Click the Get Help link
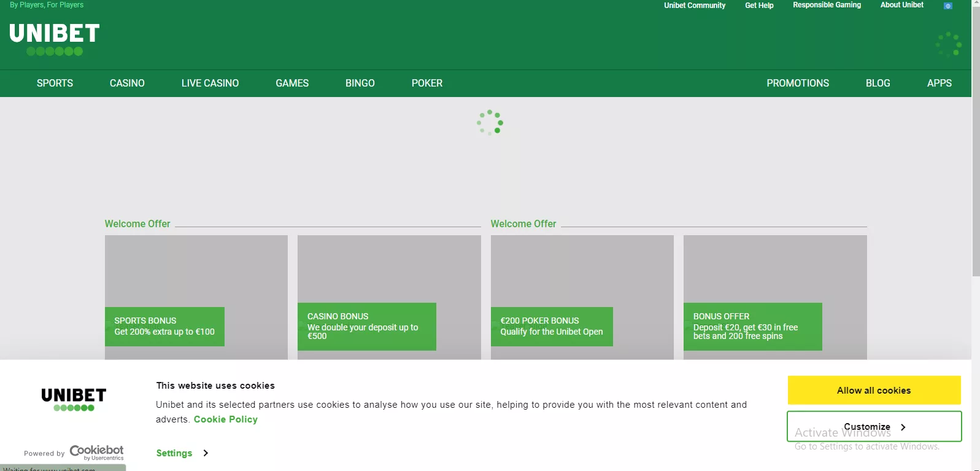Screen dimensions: 980x471 pyautogui.click(x=759, y=5)
